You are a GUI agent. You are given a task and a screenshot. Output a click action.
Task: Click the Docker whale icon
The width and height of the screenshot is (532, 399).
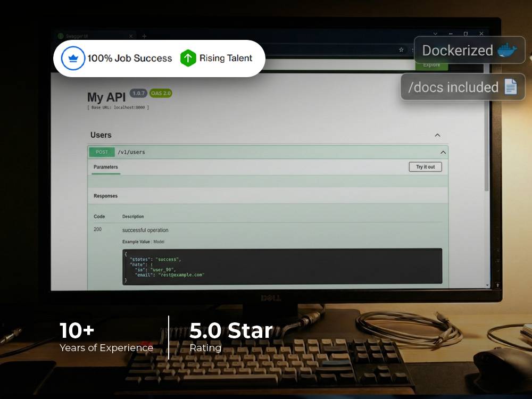(x=507, y=50)
